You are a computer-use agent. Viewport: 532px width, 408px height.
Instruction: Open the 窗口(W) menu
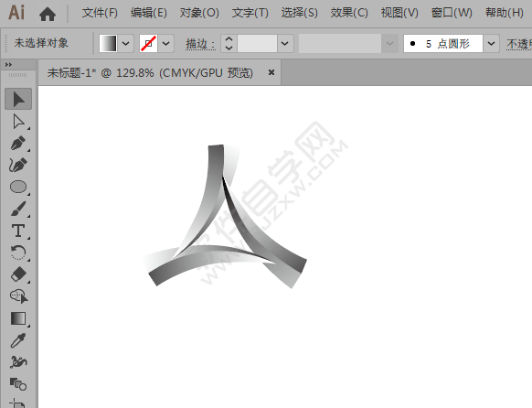452,13
